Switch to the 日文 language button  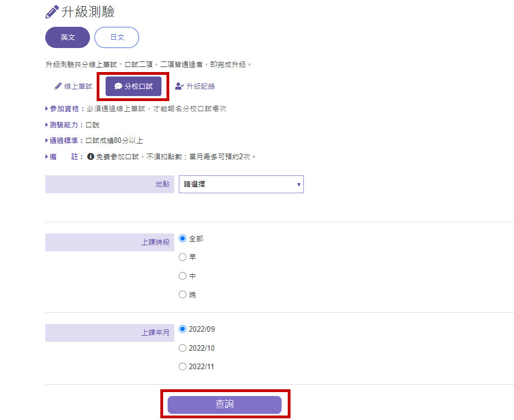117,37
